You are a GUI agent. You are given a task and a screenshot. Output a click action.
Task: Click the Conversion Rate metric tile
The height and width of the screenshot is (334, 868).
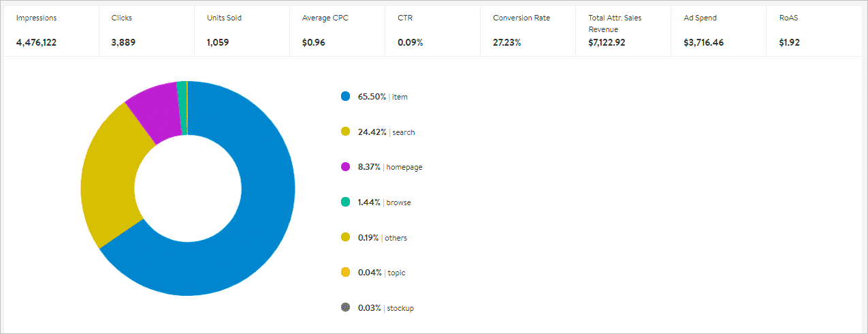click(528, 31)
